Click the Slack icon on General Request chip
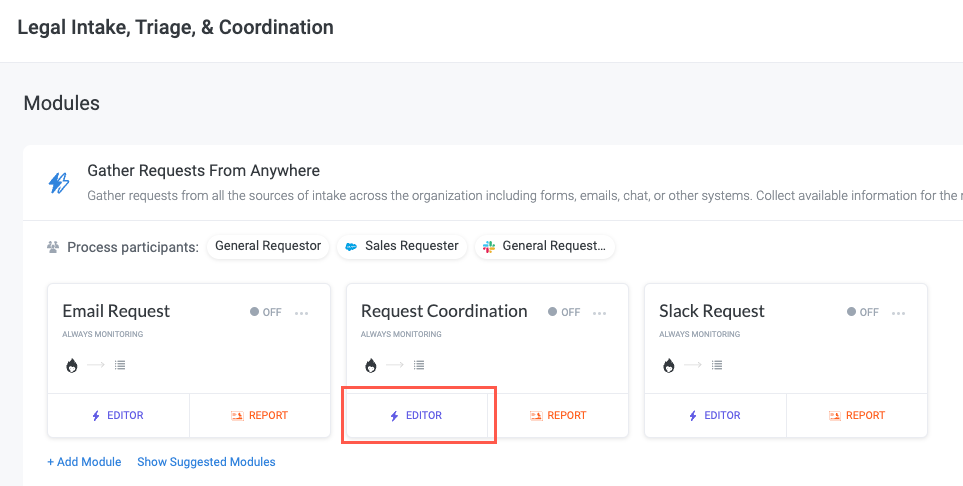This screenshot has width=963, height=486. [x=489, y=247]
